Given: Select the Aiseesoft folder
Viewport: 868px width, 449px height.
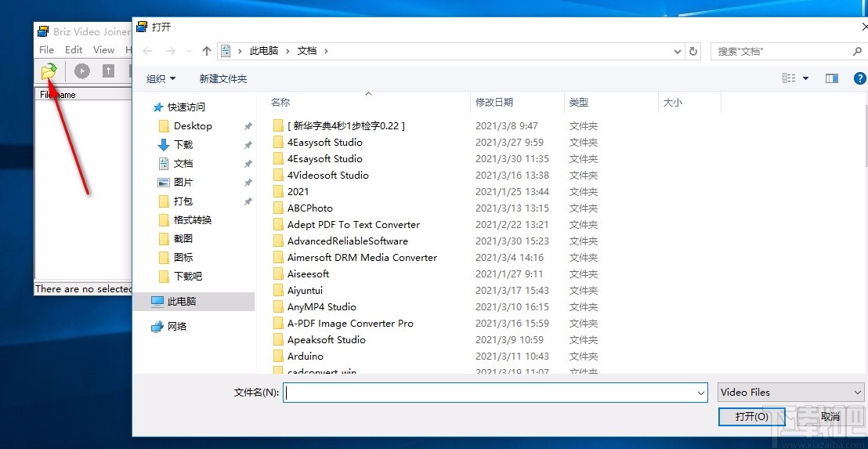Looking at the screenshot, I should [x=309, y=274].
